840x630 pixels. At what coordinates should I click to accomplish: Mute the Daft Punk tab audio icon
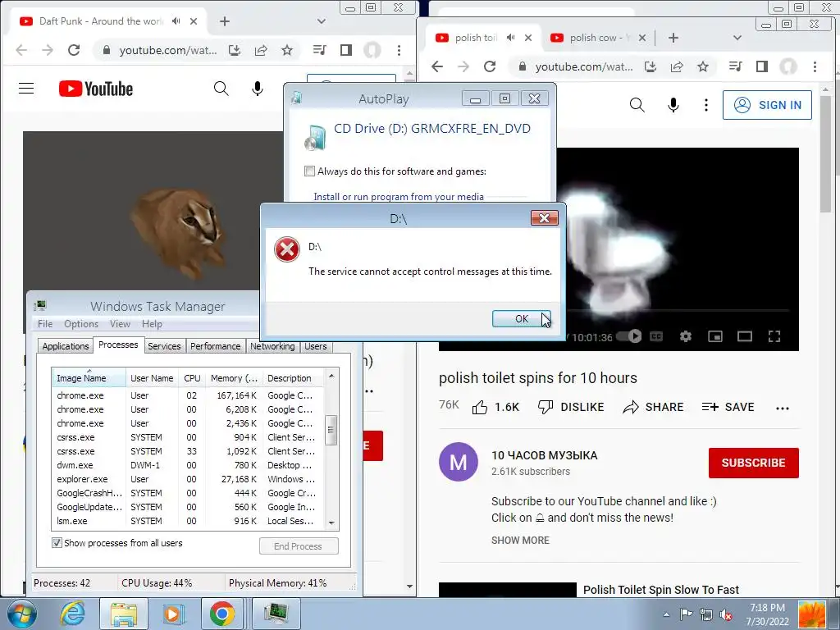pyautogui.click(x=176, y=21)
